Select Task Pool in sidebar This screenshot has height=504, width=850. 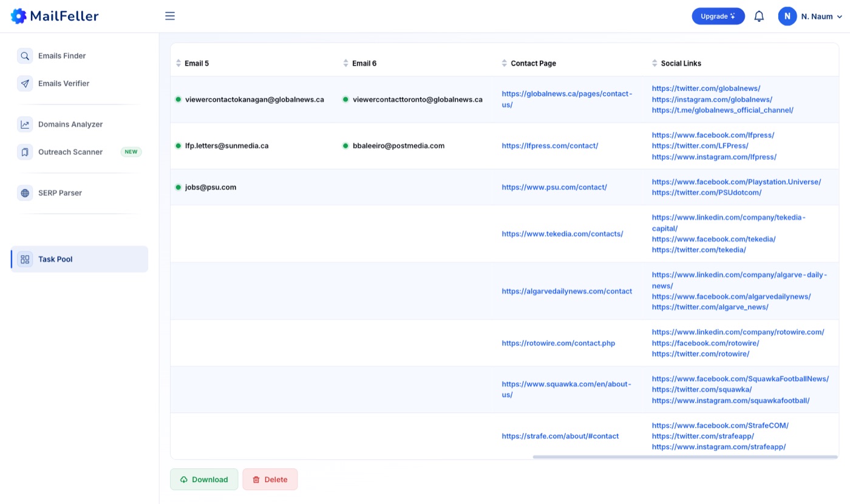[x=80, y=259]
